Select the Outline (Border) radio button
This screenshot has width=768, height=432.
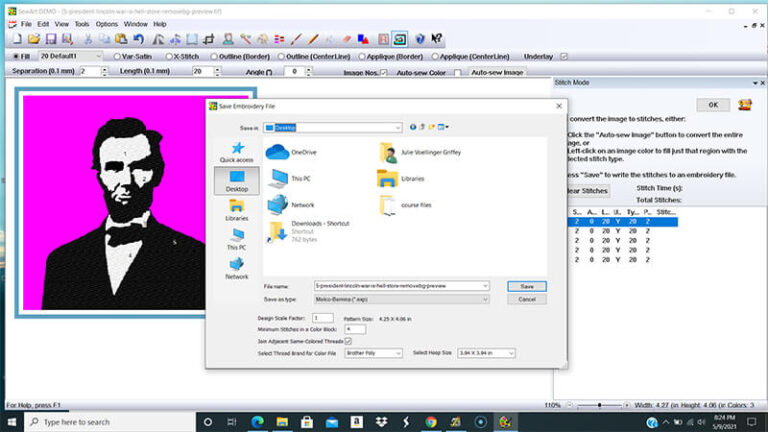point(214,57)
